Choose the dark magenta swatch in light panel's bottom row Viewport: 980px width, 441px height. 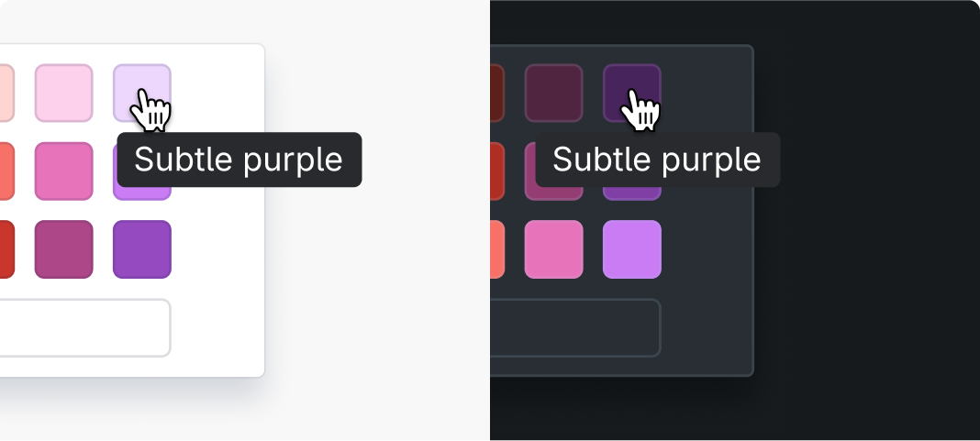tap(63, 248)
